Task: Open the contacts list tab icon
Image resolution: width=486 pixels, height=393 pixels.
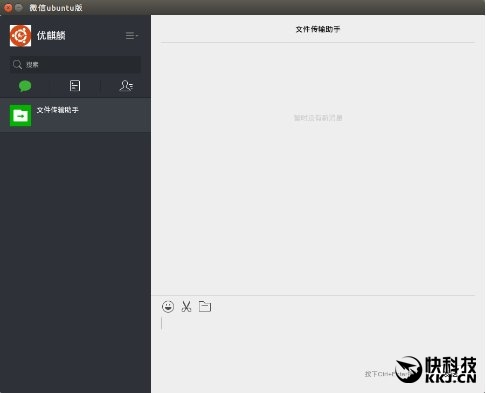Action: click(x=126, y=86)
